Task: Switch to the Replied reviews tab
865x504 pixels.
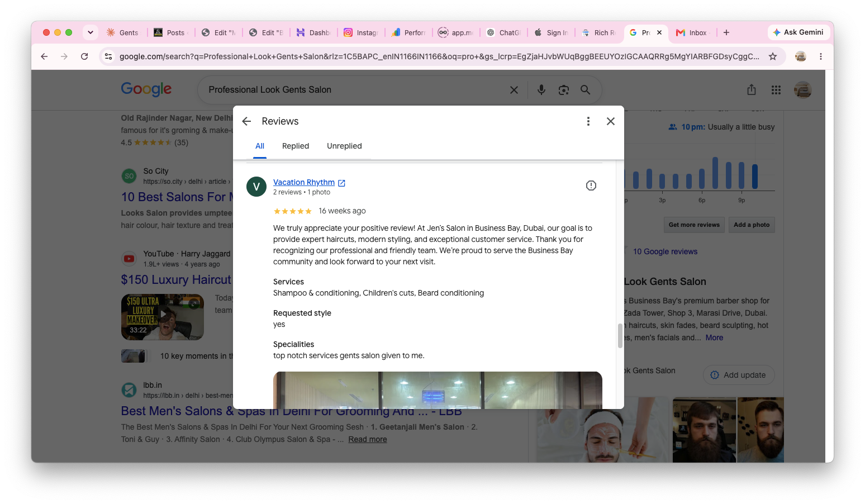Action: [296, 146]
